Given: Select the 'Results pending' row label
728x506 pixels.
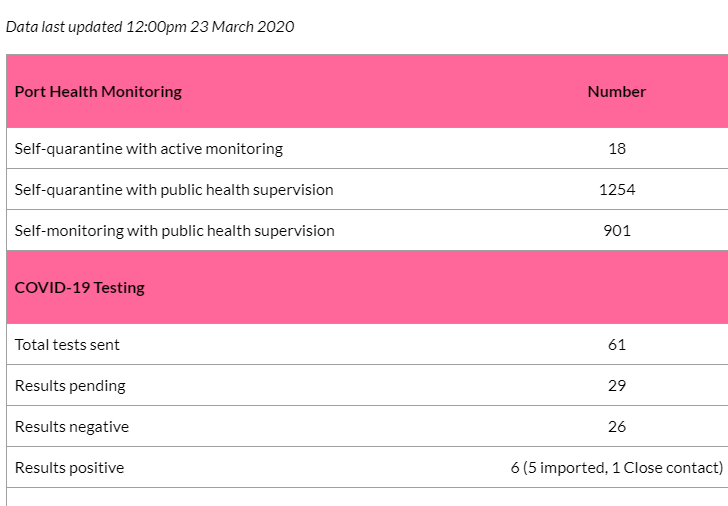Looking at the screenshot, I should (x=70, y=386).
